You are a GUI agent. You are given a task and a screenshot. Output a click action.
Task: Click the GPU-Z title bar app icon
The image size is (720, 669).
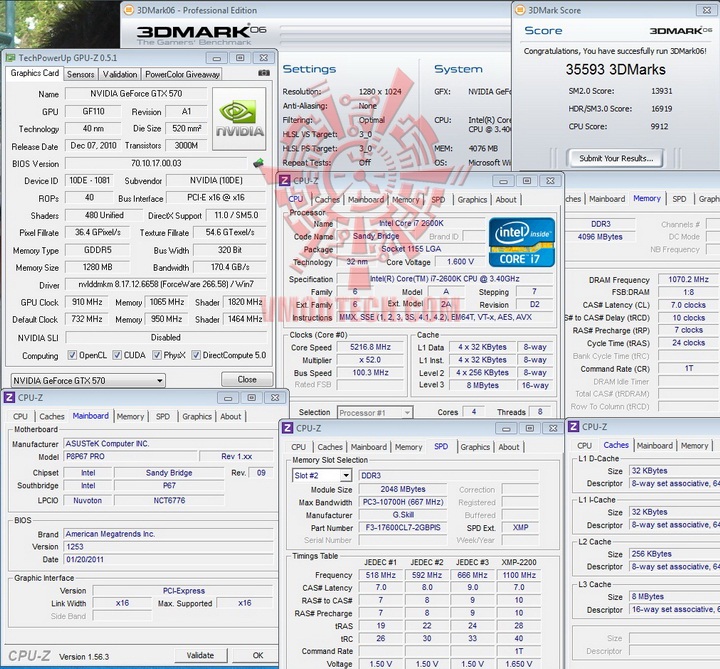coord(10,58)
